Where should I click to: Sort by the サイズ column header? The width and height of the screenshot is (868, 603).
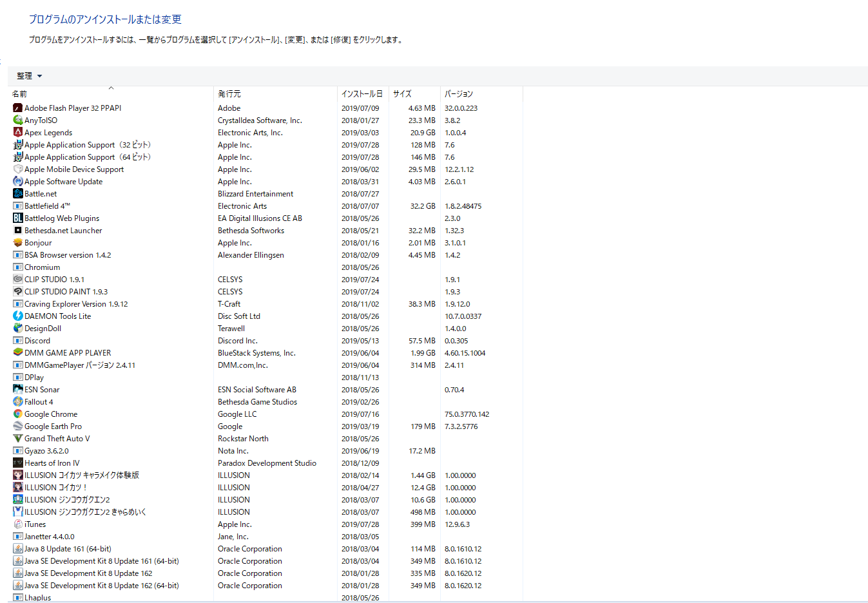414,94
